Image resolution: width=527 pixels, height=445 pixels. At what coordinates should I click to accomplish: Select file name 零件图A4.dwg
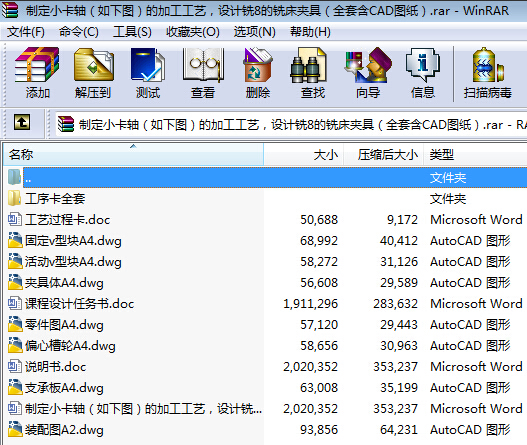[x=64, y=325]
